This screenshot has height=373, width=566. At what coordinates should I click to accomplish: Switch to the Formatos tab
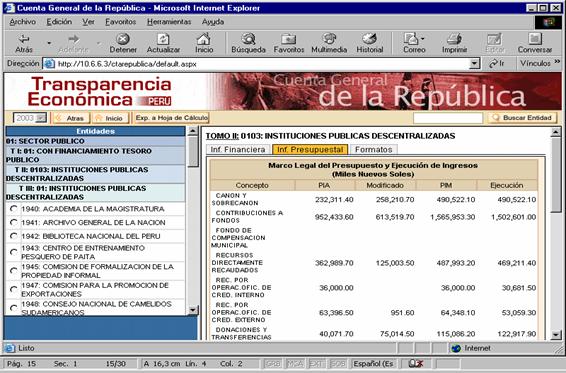(x=374, y=149)
